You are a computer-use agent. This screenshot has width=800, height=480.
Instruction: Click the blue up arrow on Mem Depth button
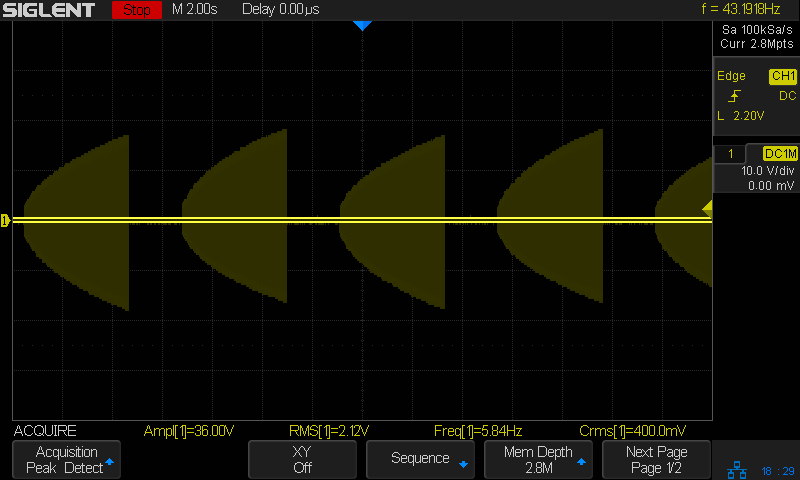click(581, 461)
